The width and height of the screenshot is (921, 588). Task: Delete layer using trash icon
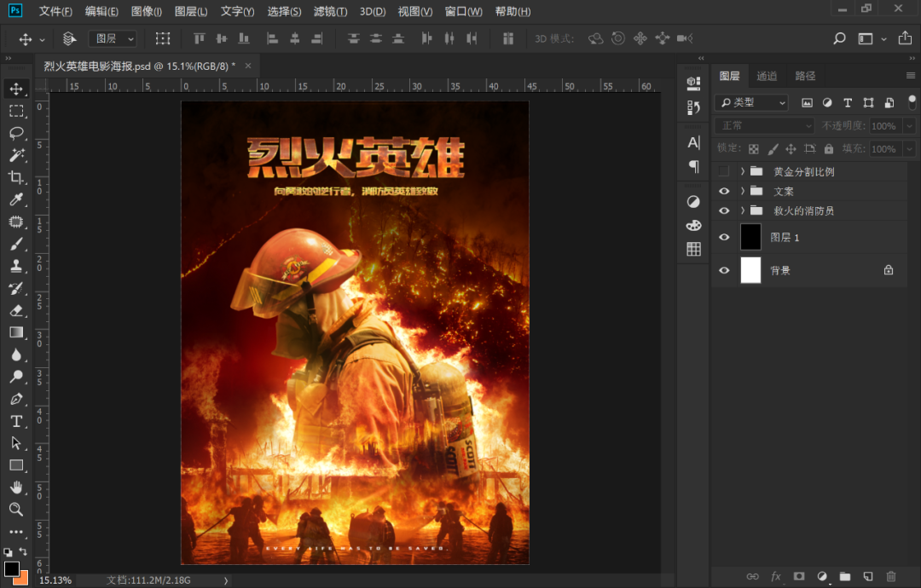click(891, 576)
